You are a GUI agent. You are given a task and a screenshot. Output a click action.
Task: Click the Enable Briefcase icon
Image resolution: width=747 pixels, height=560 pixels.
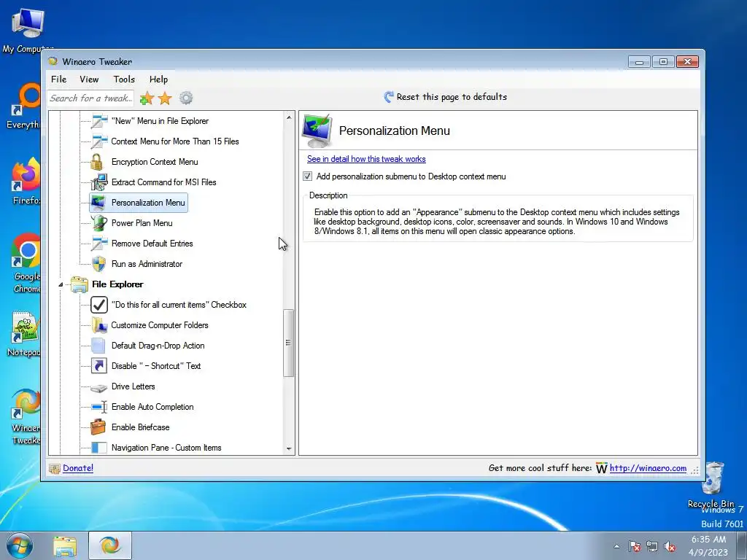click(98, 427)
